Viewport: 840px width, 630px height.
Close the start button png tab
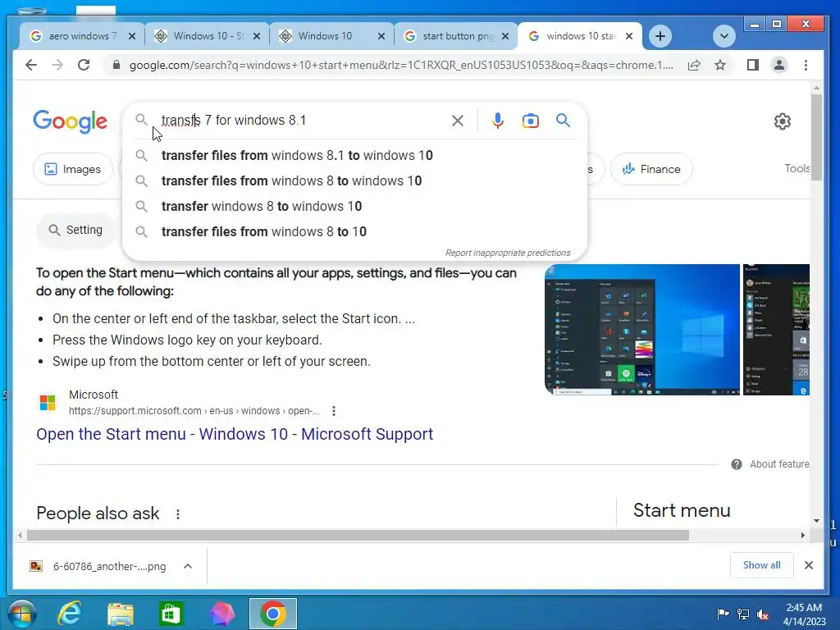coord(505,36)
